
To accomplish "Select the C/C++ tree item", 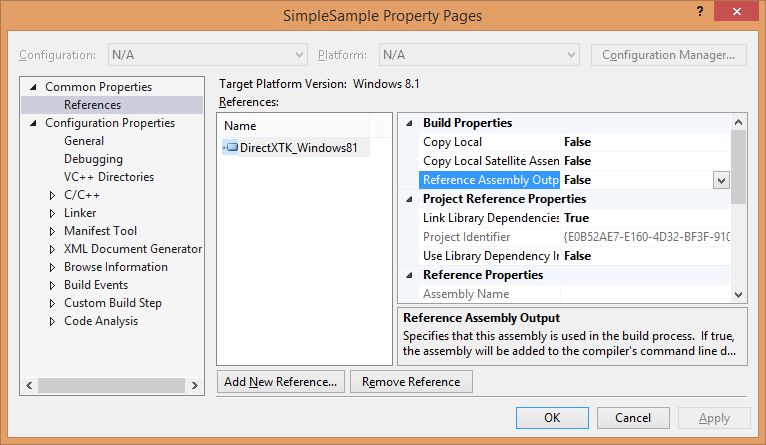I will (82, 195).
